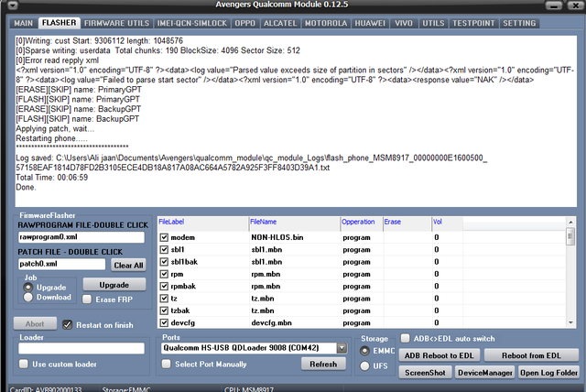Open the HUAWEI tab

click(370, 23)
